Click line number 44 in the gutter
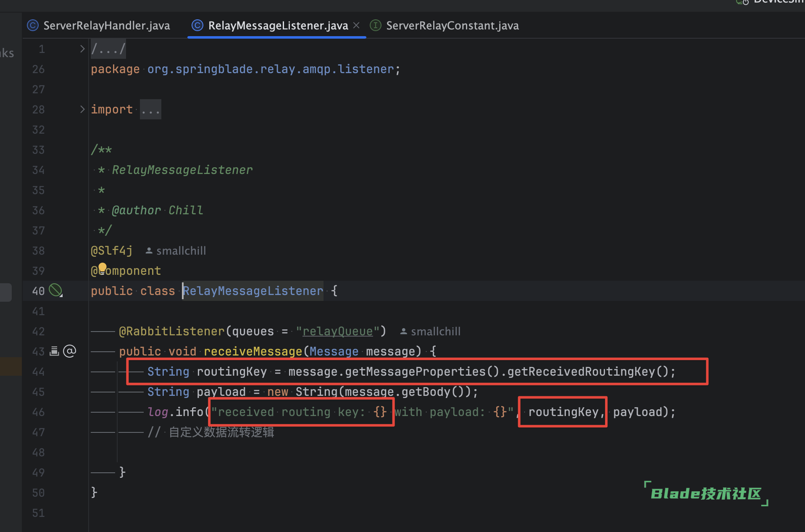This screenshot has width=805, height=532. click(x=38, y=372)
